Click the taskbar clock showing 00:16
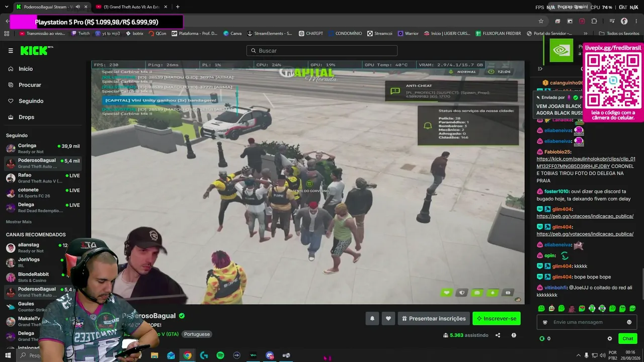 coord(630,355)
